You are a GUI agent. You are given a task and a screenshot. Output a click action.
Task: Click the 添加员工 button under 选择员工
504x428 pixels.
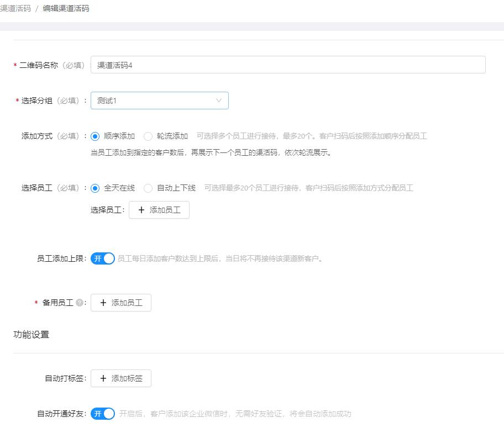pos(159,210)
